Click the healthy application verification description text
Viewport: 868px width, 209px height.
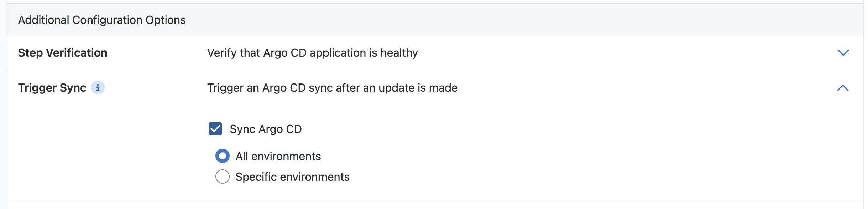click(x=313, y=53)
